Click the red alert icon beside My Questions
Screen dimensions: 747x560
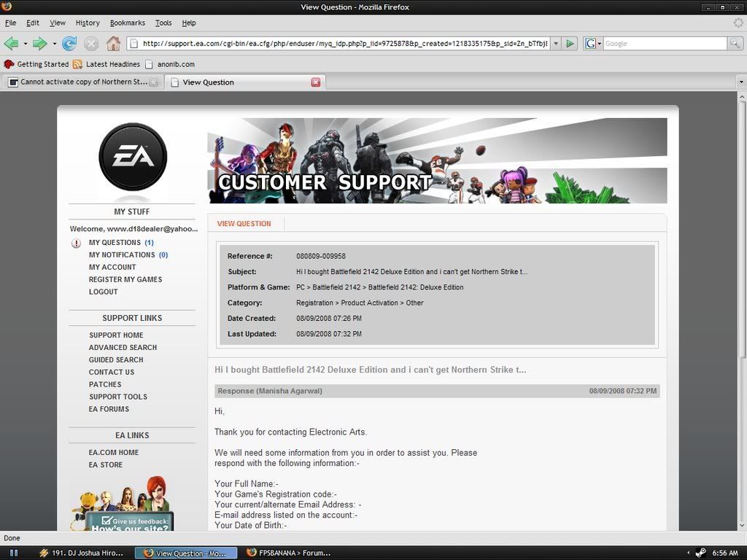coord(76,244)
